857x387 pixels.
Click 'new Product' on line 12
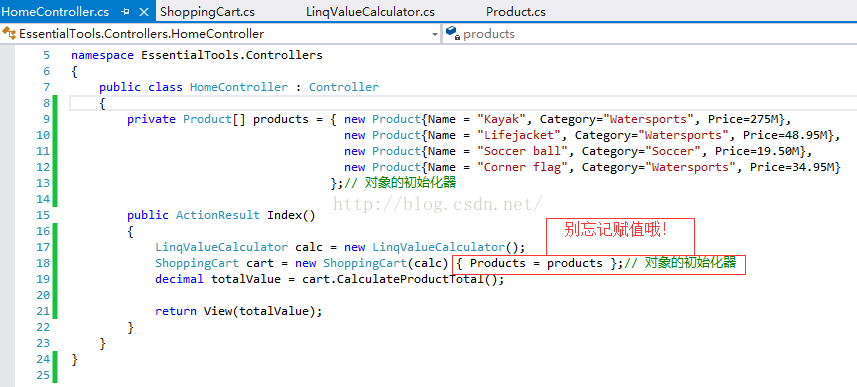click(382, 167)
